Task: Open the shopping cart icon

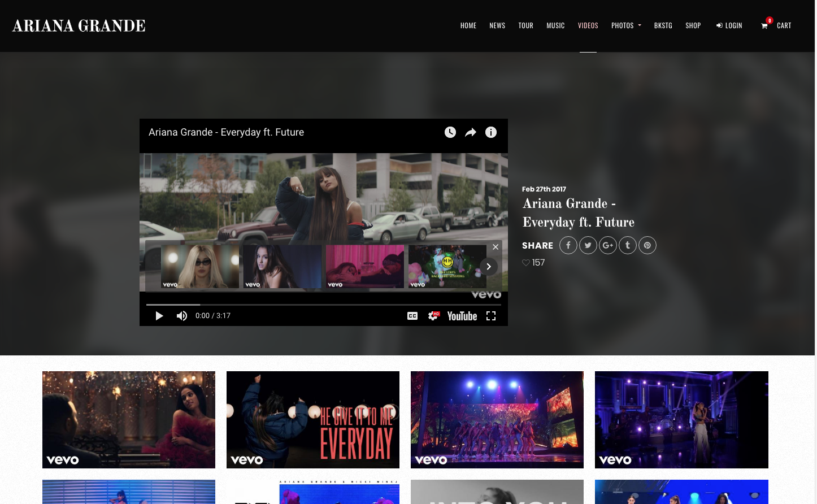Action: [764, 26]
